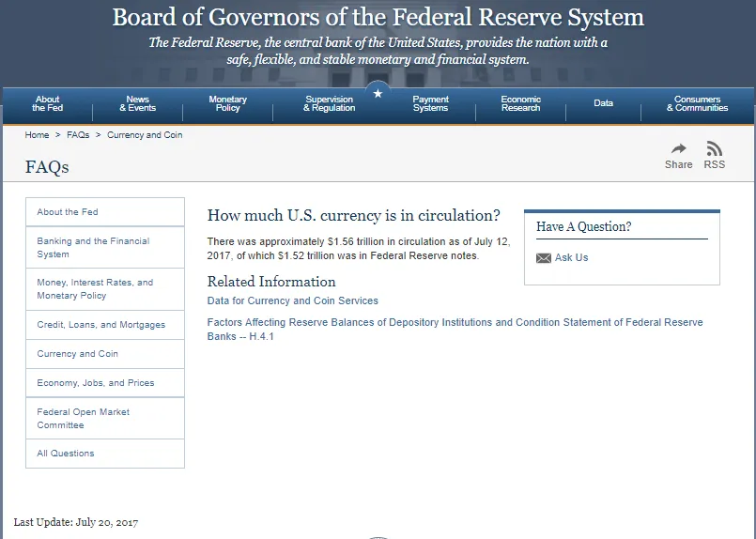Select the Monetary Policy nav item
The width and height of the screenshot is (756, 539).
pos(227,103)
